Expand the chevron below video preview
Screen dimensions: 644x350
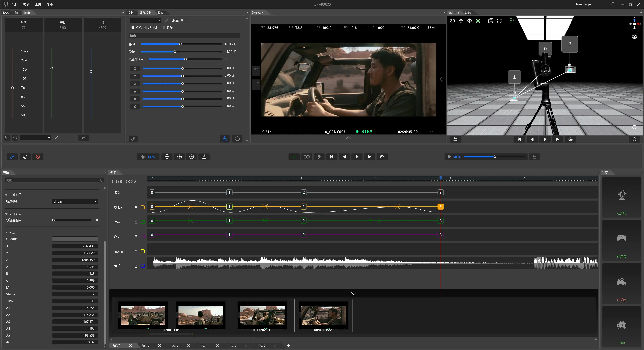[348, 138]
